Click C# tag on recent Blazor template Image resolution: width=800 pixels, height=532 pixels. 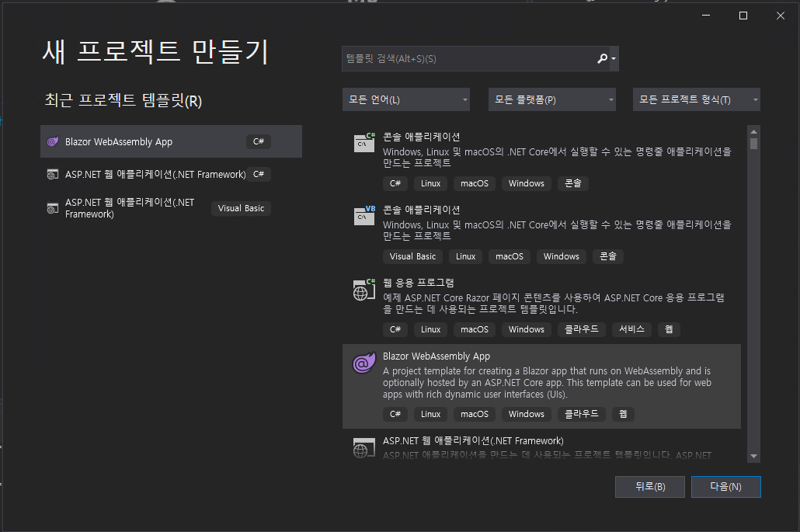pos(259,141)
